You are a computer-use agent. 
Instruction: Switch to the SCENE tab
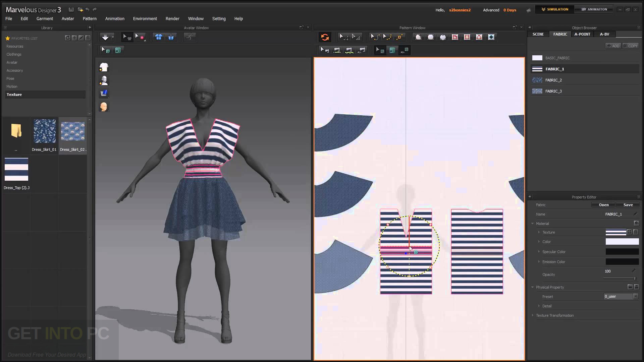(x=538, y=34)
